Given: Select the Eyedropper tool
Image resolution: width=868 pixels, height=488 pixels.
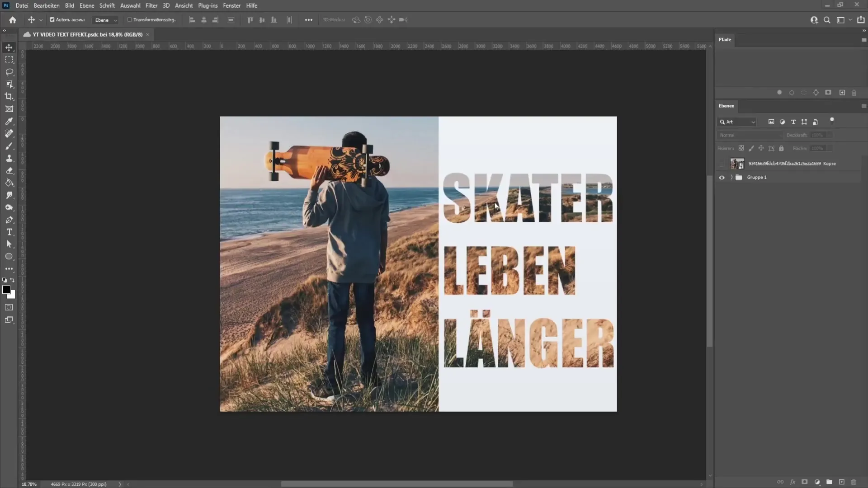Looking at the screenshot, I should [x=9, y=121].
